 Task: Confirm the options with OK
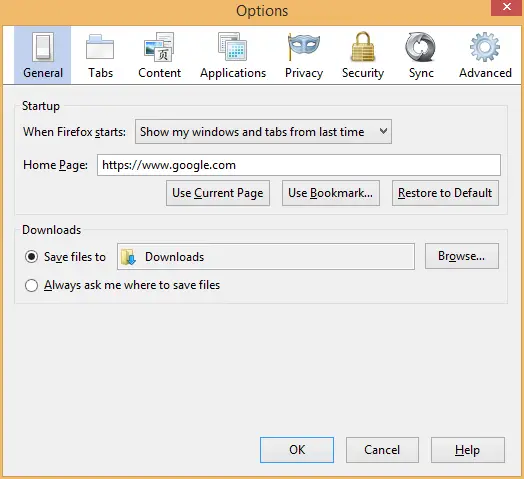click(x=297, y=450)
